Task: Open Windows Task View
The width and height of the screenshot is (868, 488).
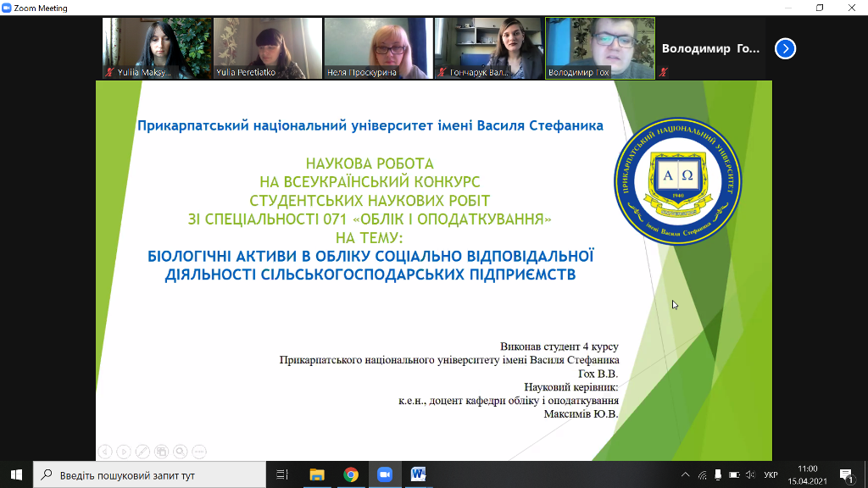Action: coord(283,474)
